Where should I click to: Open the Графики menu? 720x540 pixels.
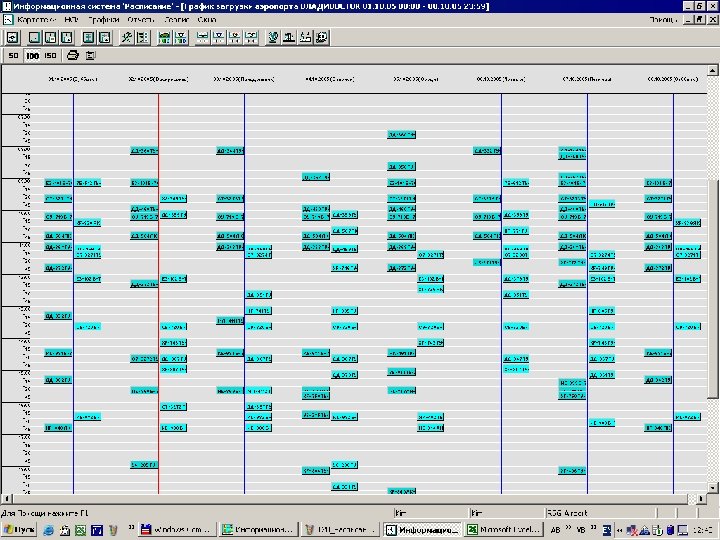[x=104, y=20]
